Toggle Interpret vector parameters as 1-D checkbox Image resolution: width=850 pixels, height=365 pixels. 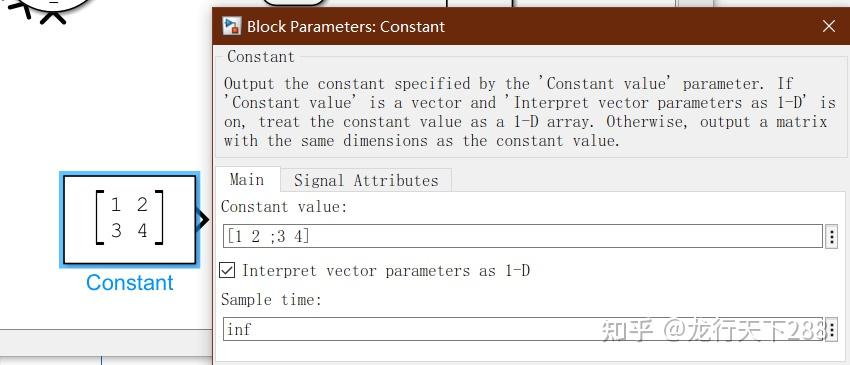pos(227,270)
